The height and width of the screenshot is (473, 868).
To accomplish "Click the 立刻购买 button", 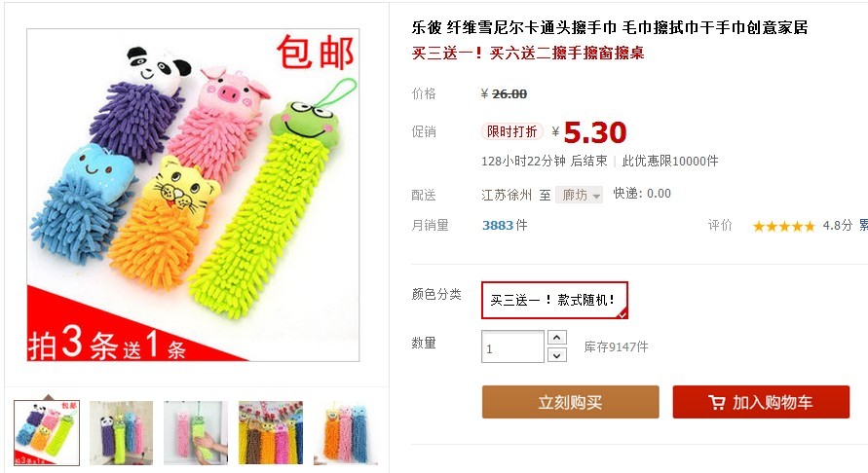I will tap(570, 402).
